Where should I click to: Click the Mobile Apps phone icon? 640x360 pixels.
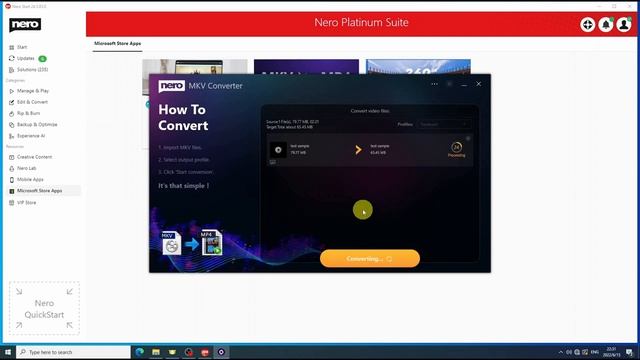tap(11, 180)
